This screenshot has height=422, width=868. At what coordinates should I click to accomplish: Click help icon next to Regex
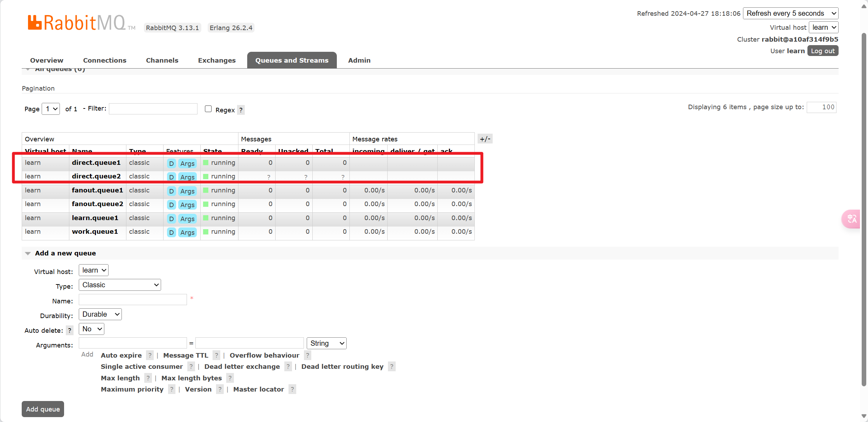coord(241,110)
